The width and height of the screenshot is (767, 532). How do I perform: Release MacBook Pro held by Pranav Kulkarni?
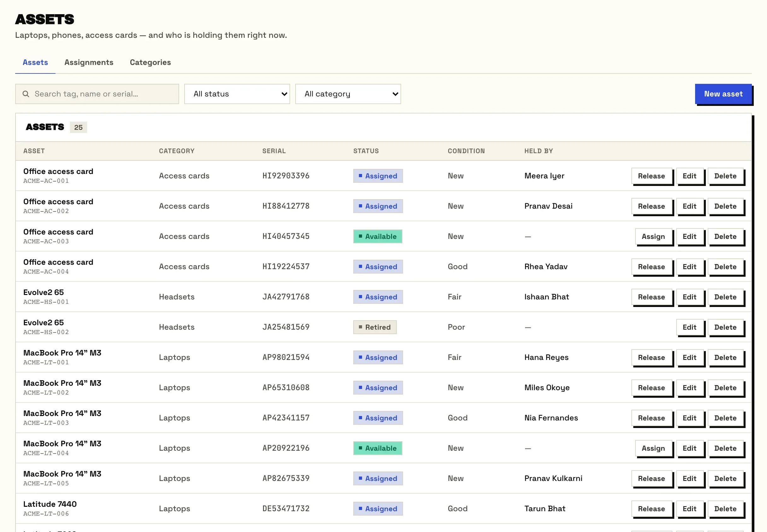pyautogui.click(x=651, y=479)
